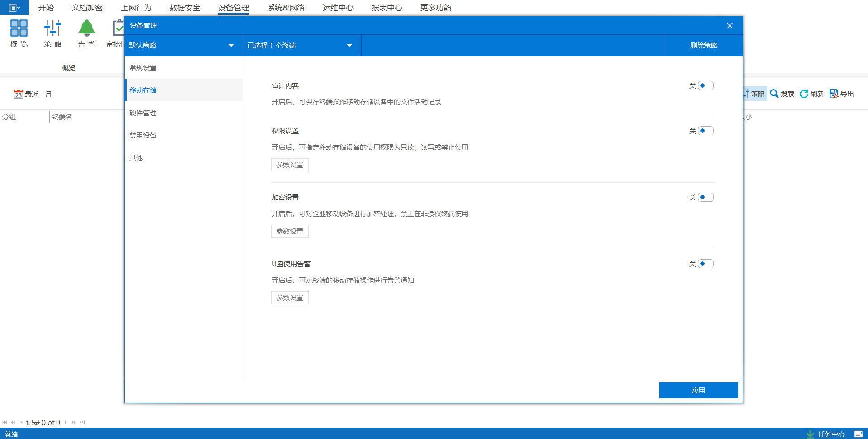Click 参数设置 under 加密设置
Image resolution: width=868 pixels, height=439 pixels.
290,231
